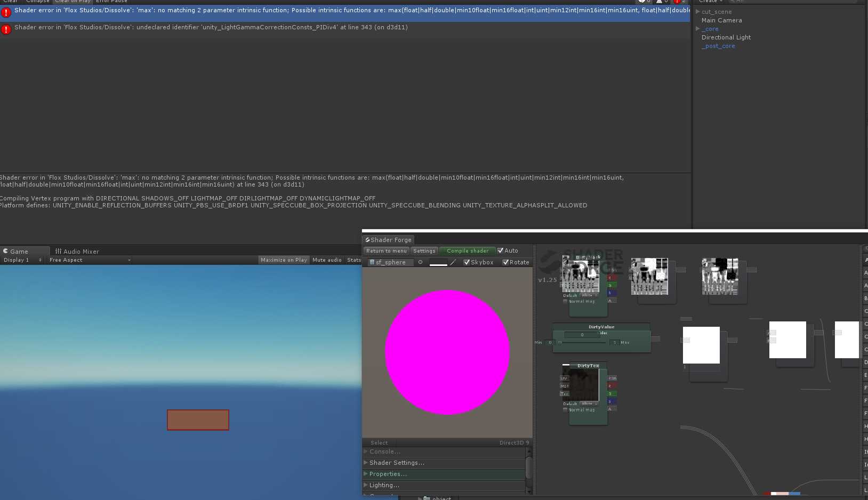Viewport: 868px width, 500px height.
Task: Click the red error icon on first console message
Action: click(6, 12)
